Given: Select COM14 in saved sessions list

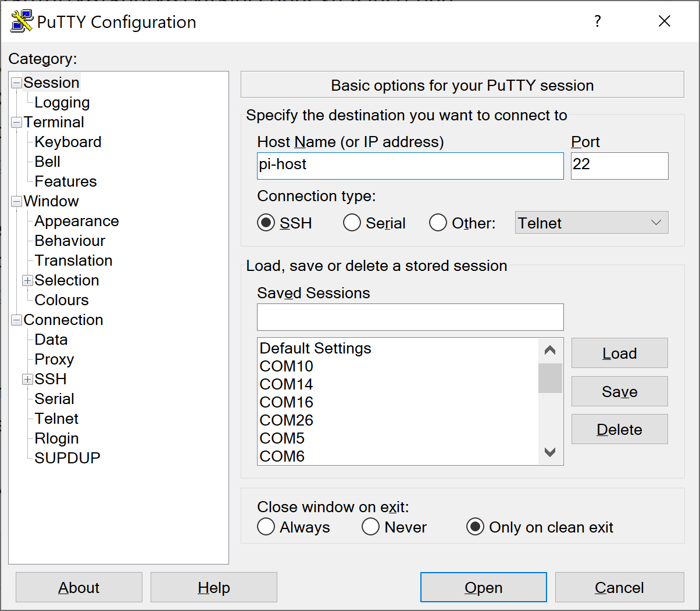Looking at the screenshot, I should click(287, 384).
